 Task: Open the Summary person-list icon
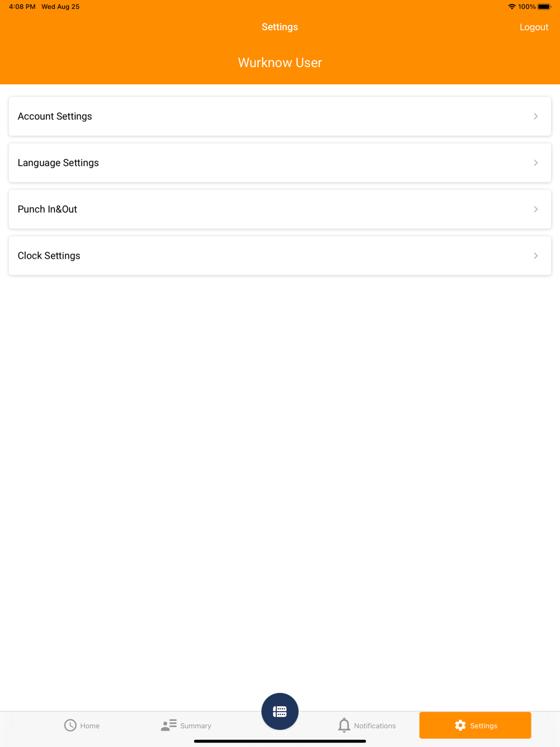click(169, 725)
